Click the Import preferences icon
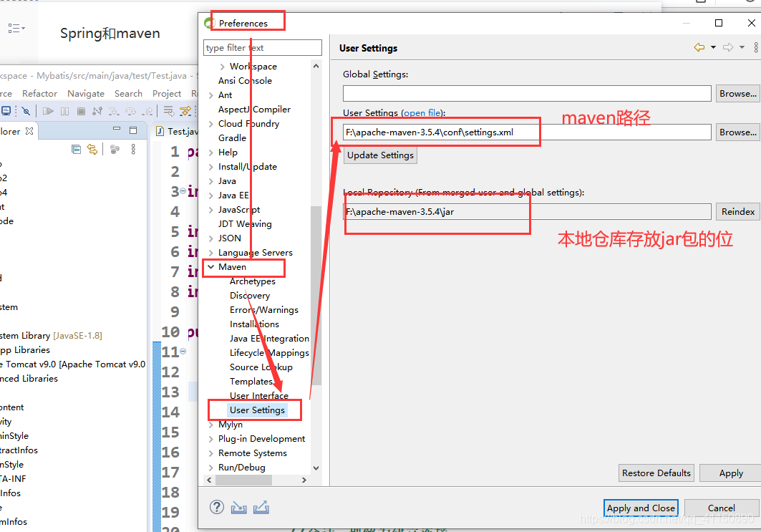761x532 pixels. [x=239, y=508]
